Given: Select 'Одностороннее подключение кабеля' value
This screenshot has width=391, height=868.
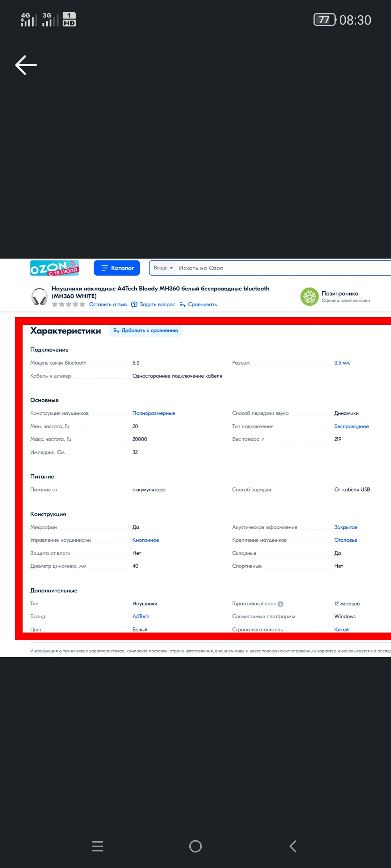Looking at the screenshot, I should coord(177,376).
